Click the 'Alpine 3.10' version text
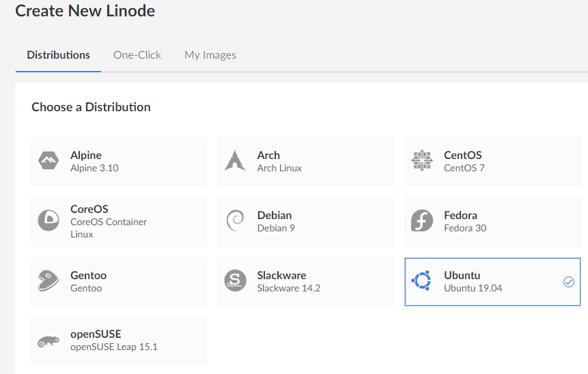 click(x=94, y=168)
